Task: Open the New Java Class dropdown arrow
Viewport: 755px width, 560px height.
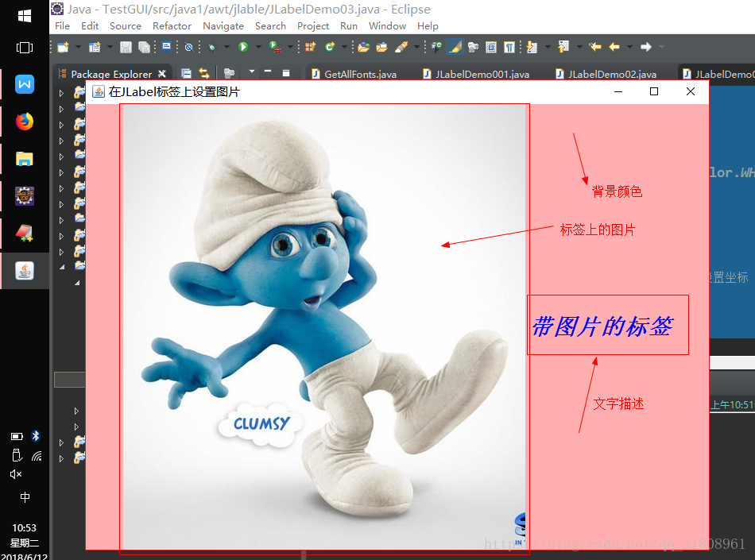Action: pos(344,47)
